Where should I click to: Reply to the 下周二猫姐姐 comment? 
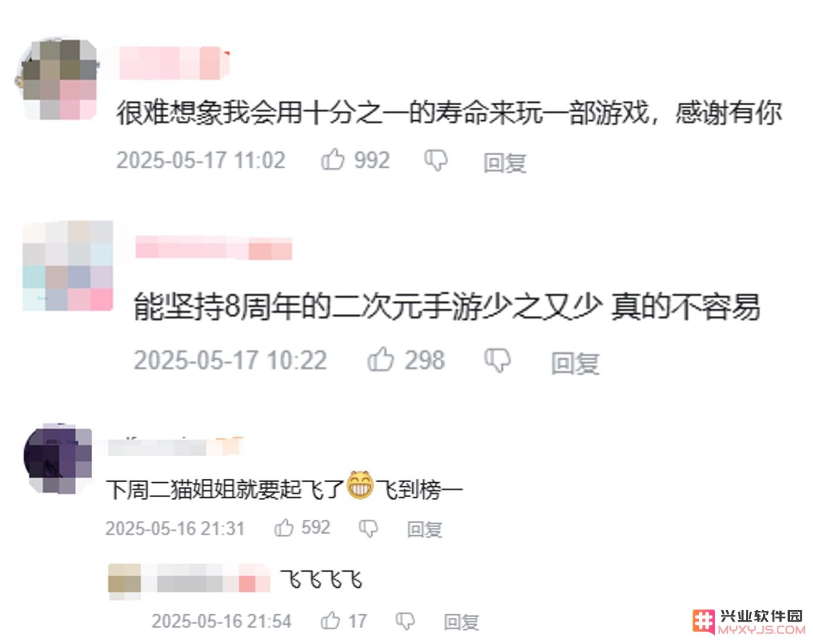[x=425, y=529]
